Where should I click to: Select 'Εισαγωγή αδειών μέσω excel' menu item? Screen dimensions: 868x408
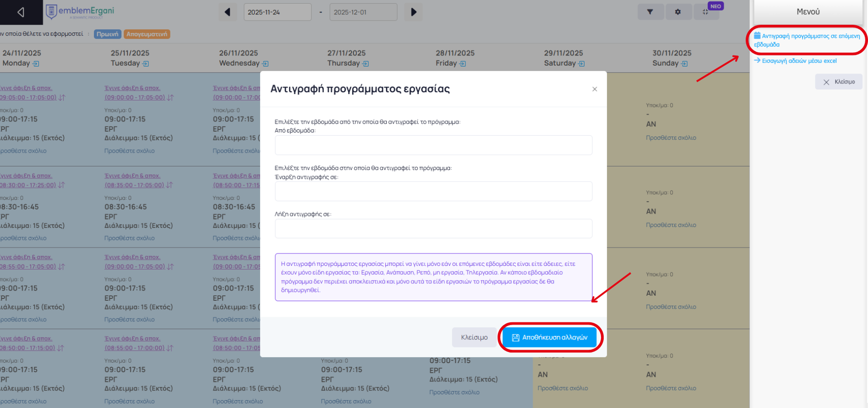799,61
